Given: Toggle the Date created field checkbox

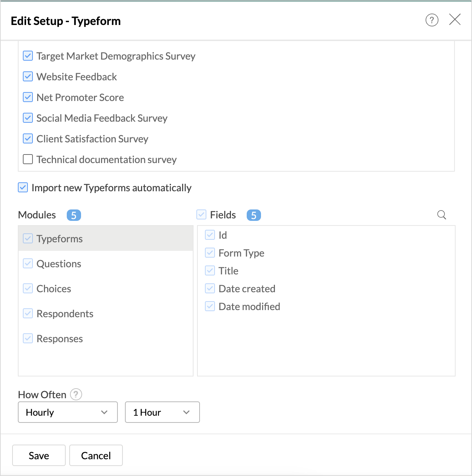Looking at the screenshot, I should click(210, 288).
